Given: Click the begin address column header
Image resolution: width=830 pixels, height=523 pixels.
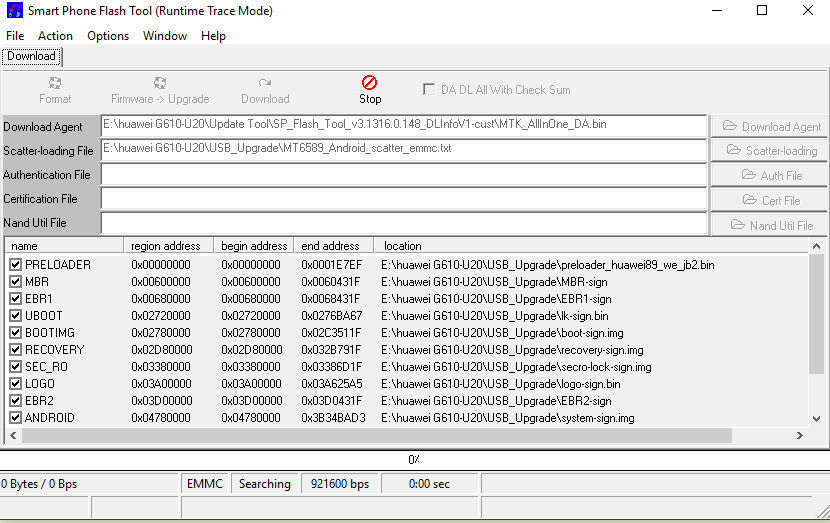Looking at the screenshot, I should pos(254,246).
